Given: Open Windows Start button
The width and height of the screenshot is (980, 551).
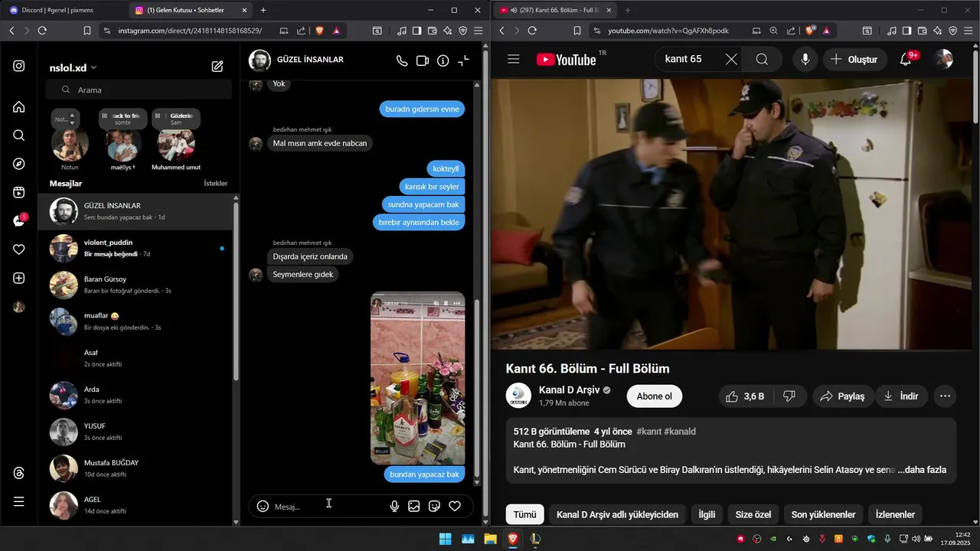Looking at the screenshot, I should [x=445, y=539].
